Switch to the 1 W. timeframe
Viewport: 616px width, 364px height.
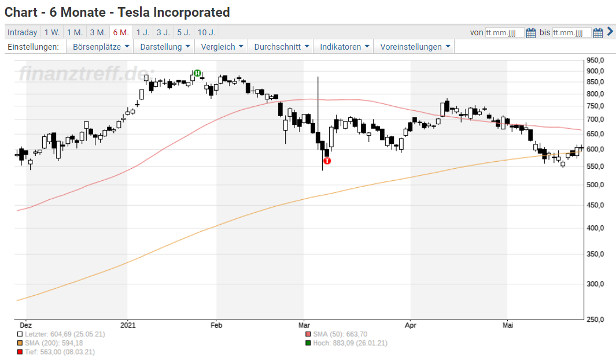(52, 32)
